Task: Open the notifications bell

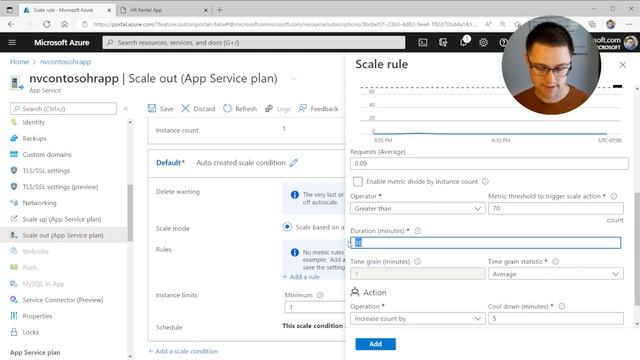Action: [464, 42]
